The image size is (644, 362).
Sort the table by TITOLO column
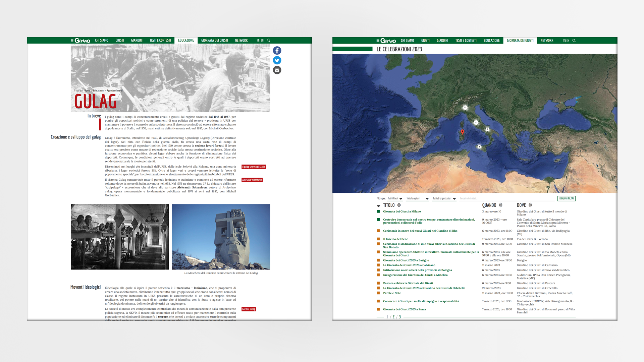(399, 205)
